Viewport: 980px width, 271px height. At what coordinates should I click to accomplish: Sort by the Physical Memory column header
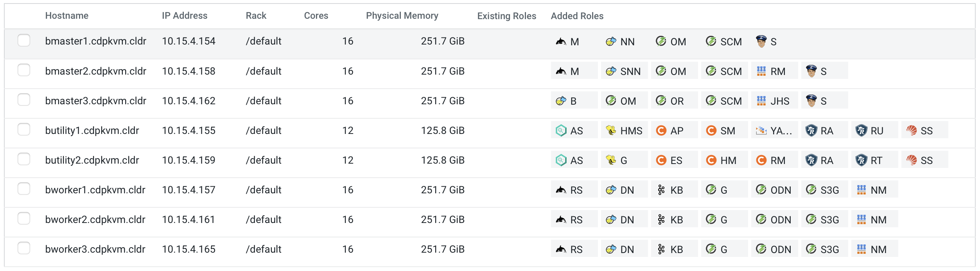point(402,16)
